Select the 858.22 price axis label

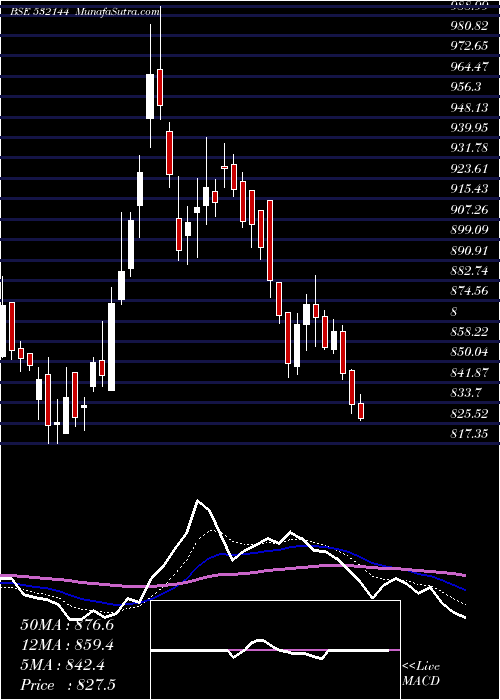(469, 332)
